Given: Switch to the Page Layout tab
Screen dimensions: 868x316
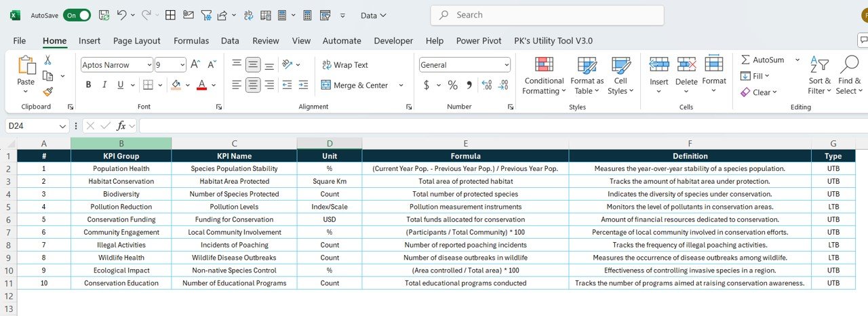Looking at the screenshot, I should pos(137,41).
